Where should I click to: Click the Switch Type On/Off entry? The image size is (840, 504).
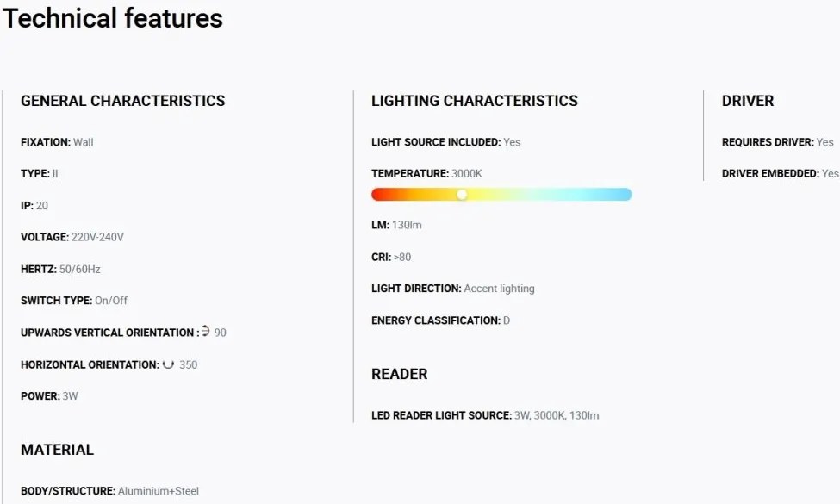(74, 301)
